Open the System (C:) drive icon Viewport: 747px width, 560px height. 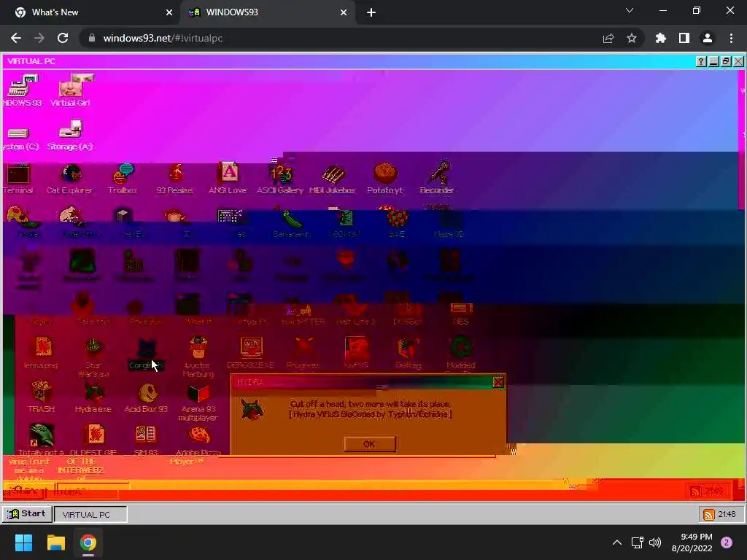click(20, 138)
